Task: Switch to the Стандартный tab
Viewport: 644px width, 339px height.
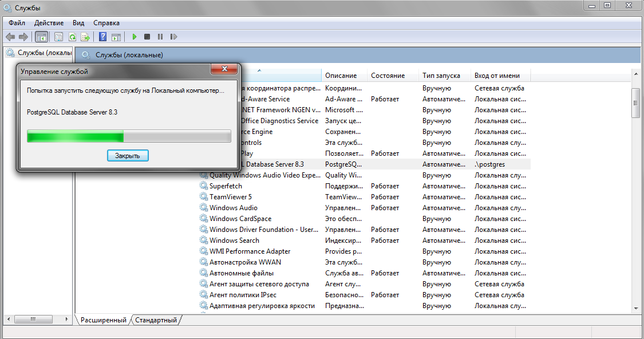Action: (x=156, y=320)
